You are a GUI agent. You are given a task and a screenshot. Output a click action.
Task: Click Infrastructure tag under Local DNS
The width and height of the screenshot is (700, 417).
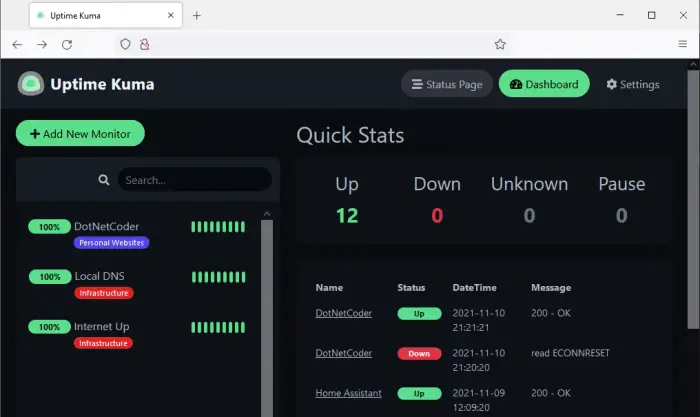pyautogui.click(x=104, y=293)
